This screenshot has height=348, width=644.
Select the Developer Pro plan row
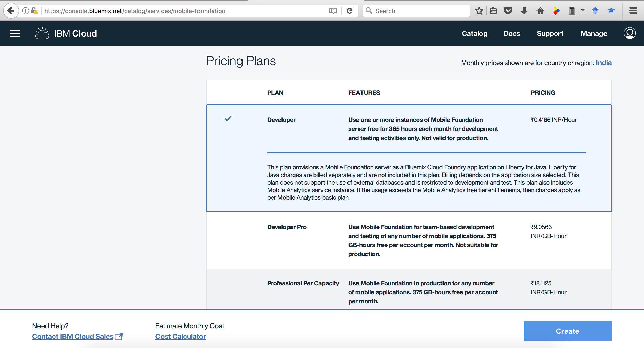409,240
